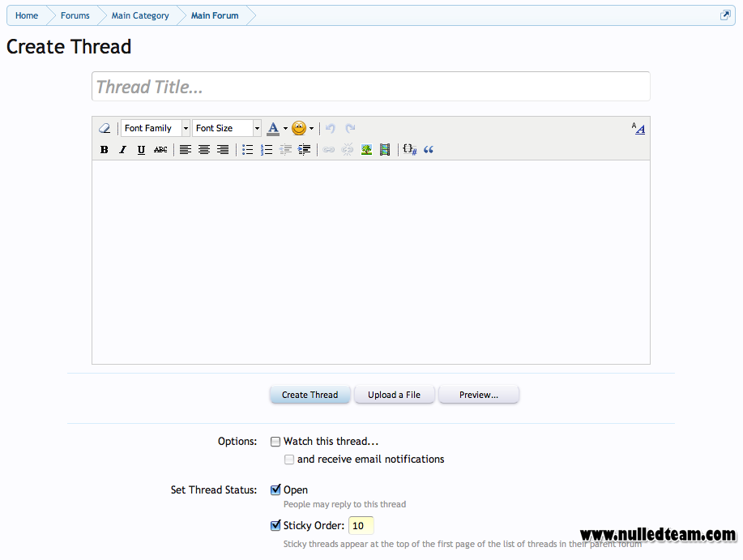Click the Insert Image icon
The width and height of the screenshot is (743, 560).
coord(366,150)
